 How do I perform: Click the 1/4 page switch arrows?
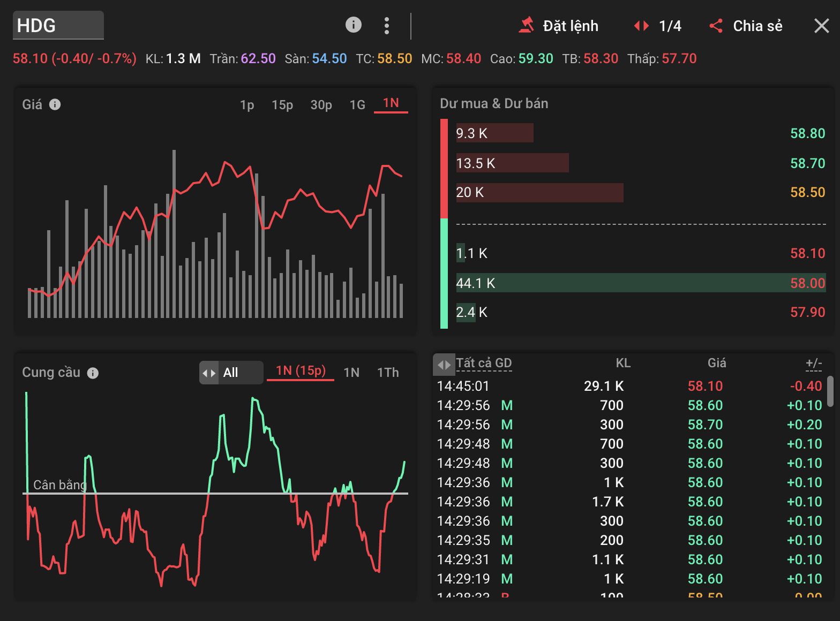pos(641,26)
